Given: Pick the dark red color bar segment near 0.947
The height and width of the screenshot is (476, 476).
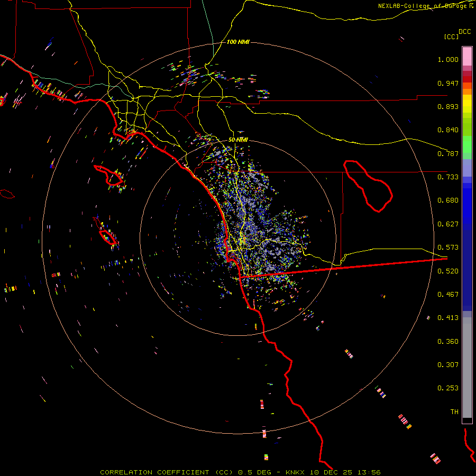Looking at the screenshot, I should 467,79.
